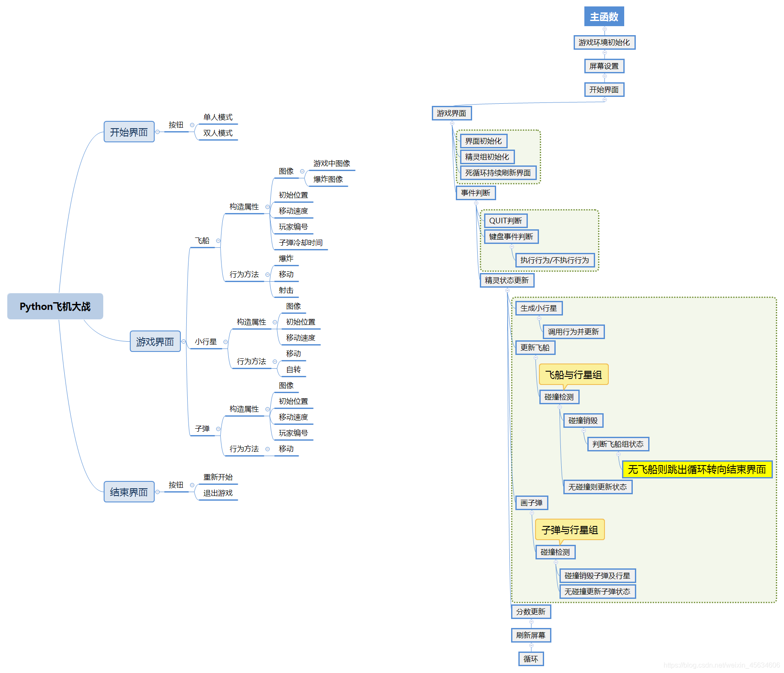Image resolution: width=784 pixels, height=673 pixels.
Task: Click the 退出游戏 node
Action: (218, 493)
